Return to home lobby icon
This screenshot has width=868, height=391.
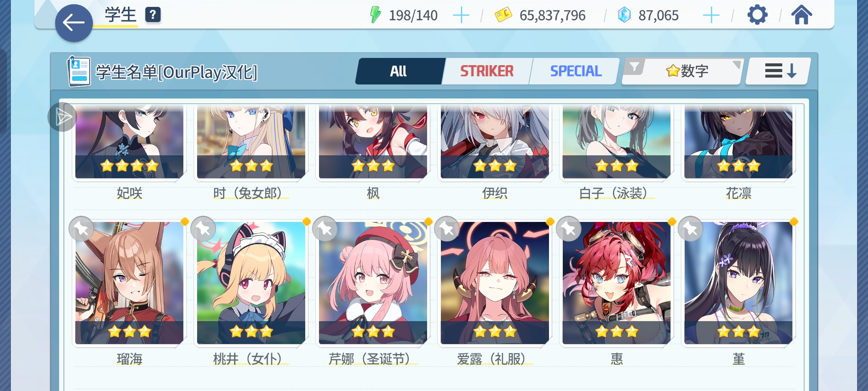[801, 15]
